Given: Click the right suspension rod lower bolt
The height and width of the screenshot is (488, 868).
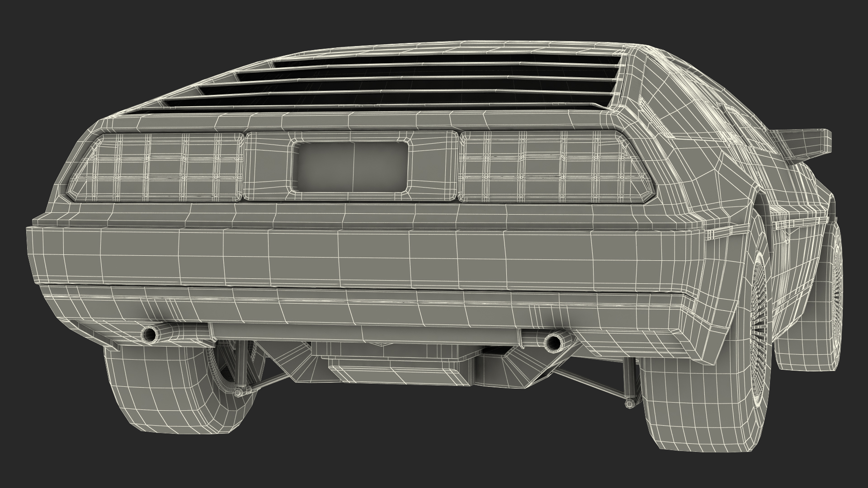Looking at the screenshot, I should (629, 404).
